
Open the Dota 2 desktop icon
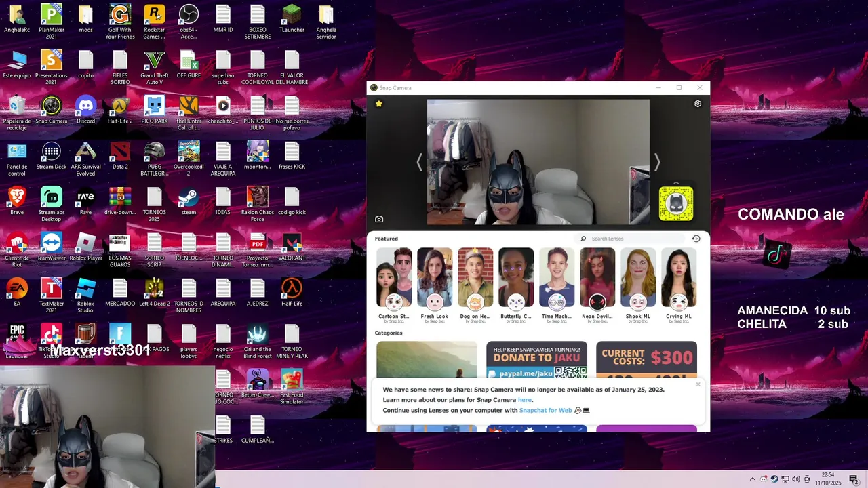[120, 157]
